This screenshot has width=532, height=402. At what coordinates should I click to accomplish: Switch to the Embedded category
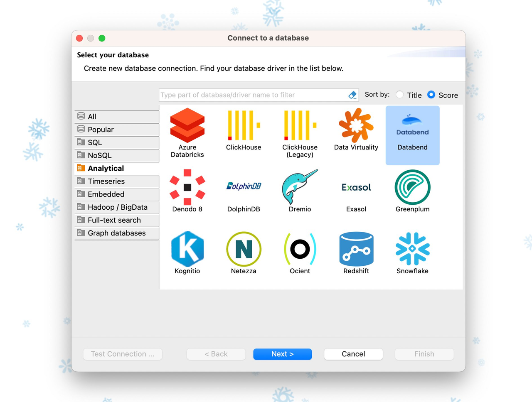coord(117,194)
